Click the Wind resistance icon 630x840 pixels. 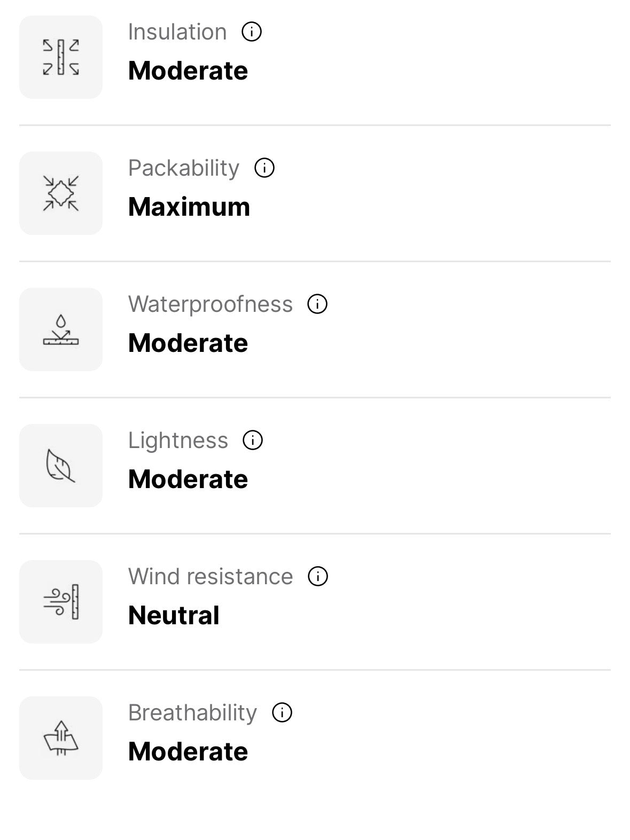(x=61, y=602)
